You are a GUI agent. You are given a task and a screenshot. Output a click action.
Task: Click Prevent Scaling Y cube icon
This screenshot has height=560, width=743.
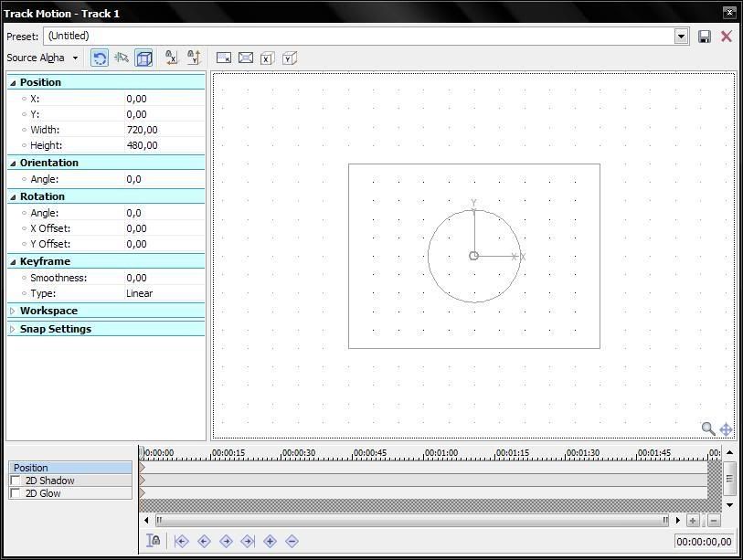pos(289,58)
